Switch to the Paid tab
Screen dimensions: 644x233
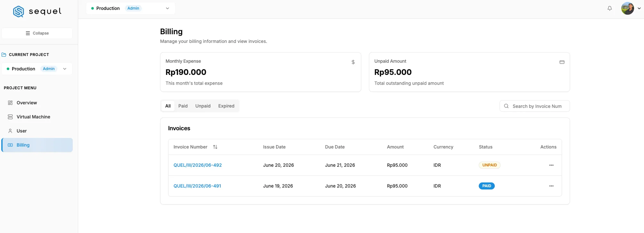(183, 106)
